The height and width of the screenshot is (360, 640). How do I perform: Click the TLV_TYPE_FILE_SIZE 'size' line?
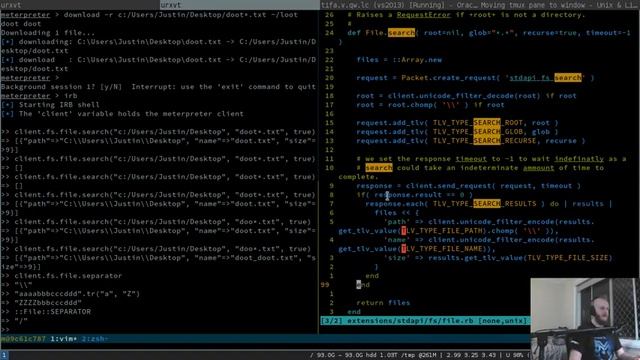click(x=498, y=257)
